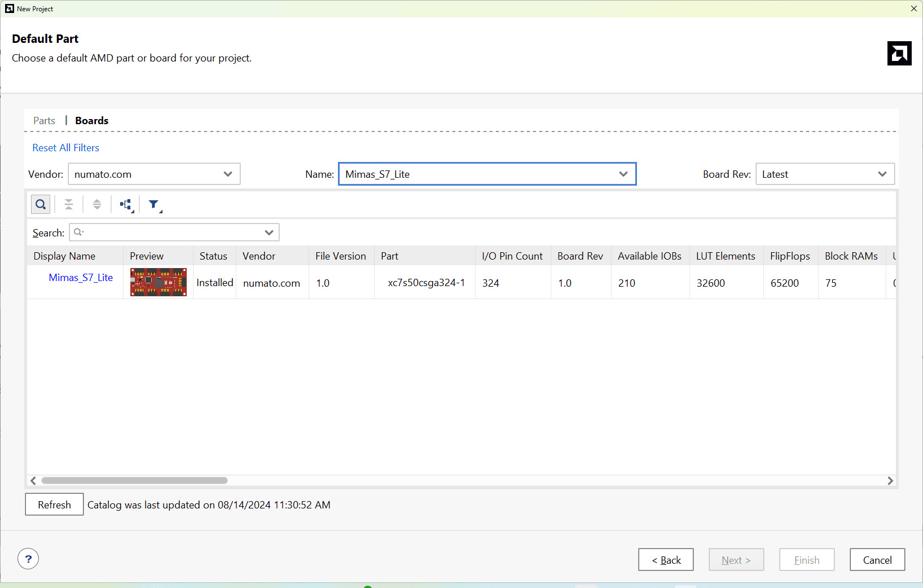This screenshot has height=588, width=923.
Task: Open the Vendor dropdown showing numato.com
Action: click(x=154, y=174)
